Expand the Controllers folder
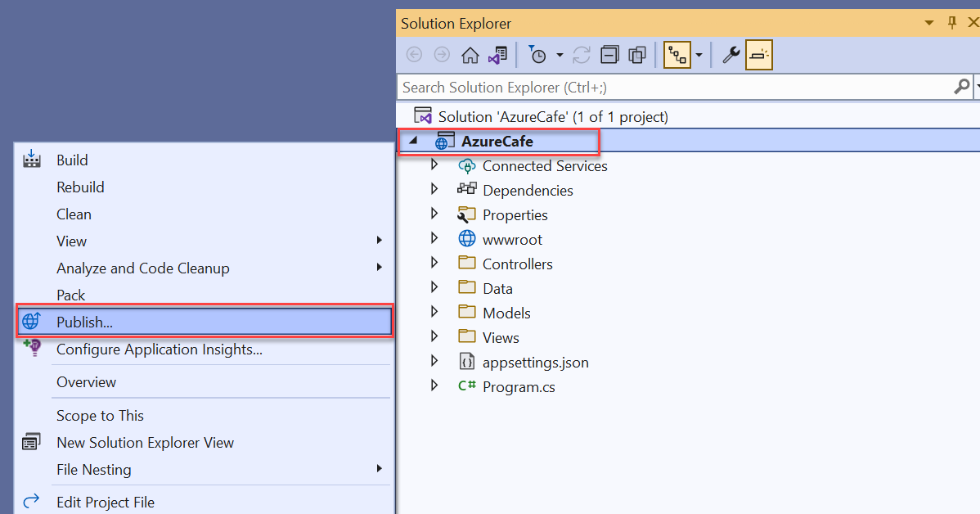Image resolution: width=980 pixels, height=514 pixels. point(434,264)
